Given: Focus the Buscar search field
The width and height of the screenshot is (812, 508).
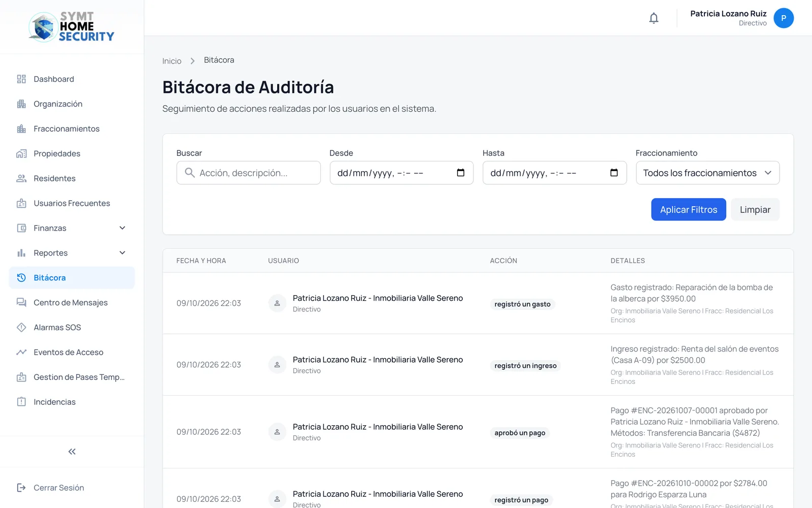Looking at the screenshot, I should (249, 173).
